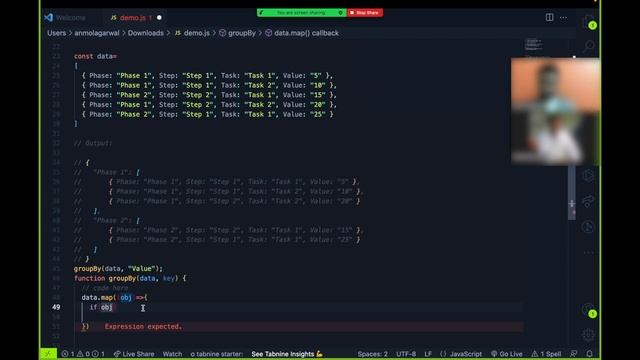Image resolution: width=640 pixels, height=360 pixels.
Task: Open the groupBy breadcrumb symbol
Action: coord(238,33)
